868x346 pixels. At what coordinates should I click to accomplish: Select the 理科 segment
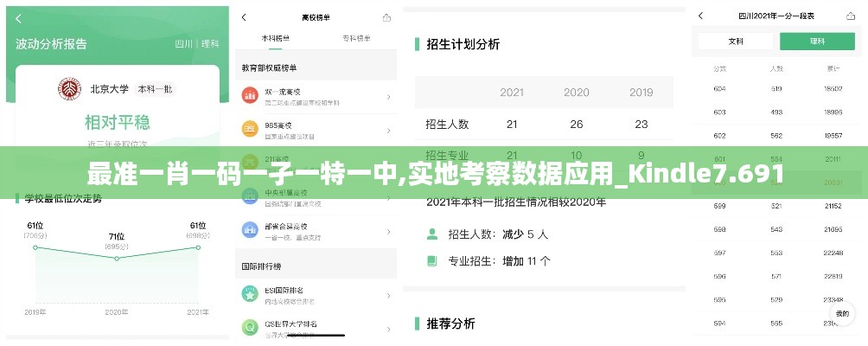coord(816,42)
